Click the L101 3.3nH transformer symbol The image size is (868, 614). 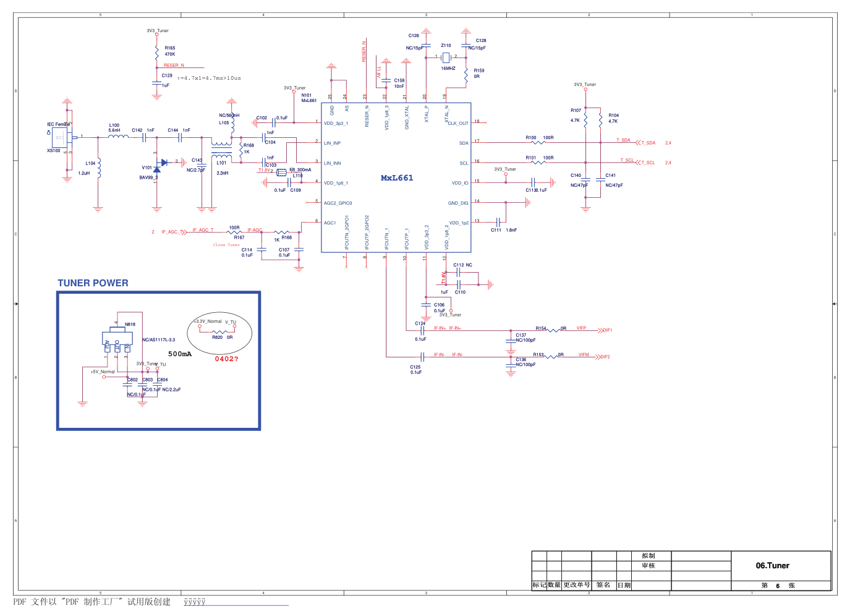[x=221, y=150]
